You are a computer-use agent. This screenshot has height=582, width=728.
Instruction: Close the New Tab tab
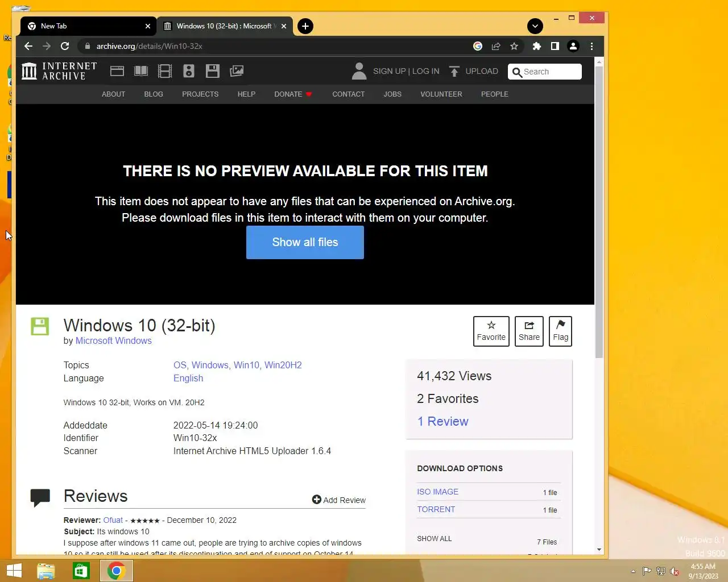coord(148,26)
